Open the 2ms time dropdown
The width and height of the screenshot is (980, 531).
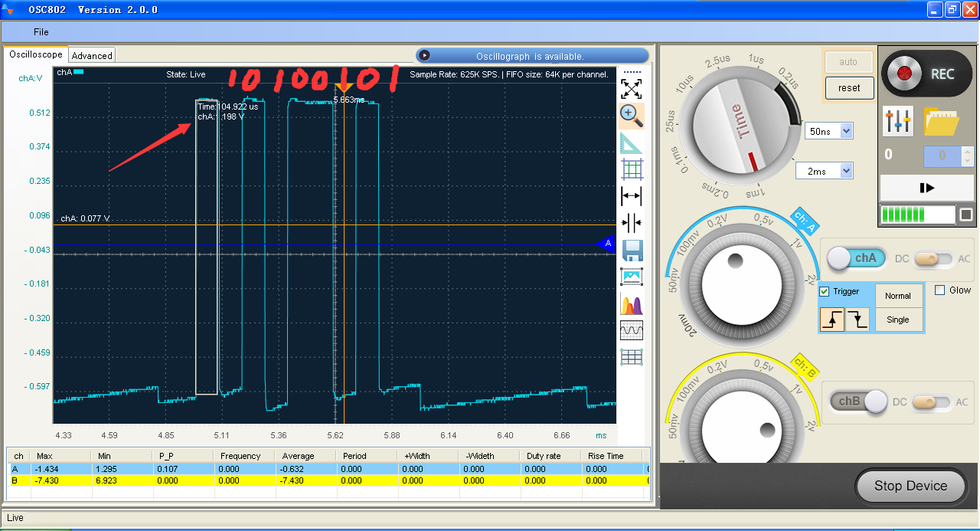(x=825, y=171)
